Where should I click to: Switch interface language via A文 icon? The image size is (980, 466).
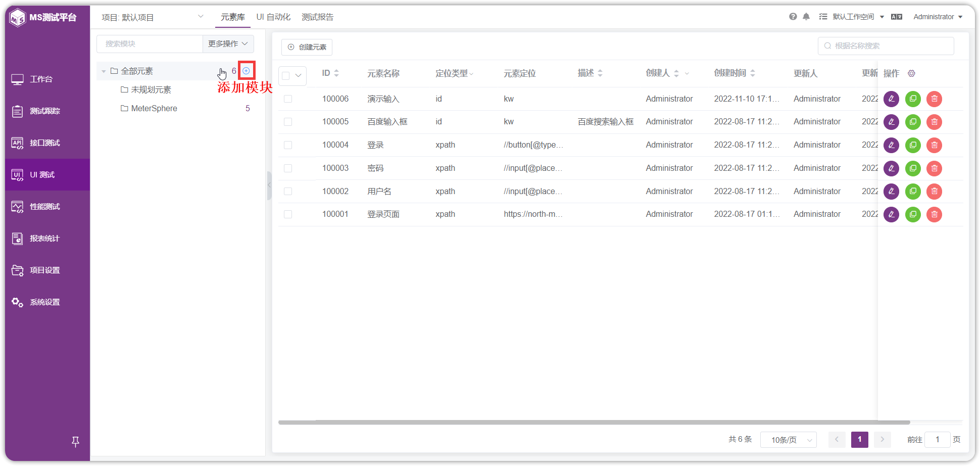(897, 16)
